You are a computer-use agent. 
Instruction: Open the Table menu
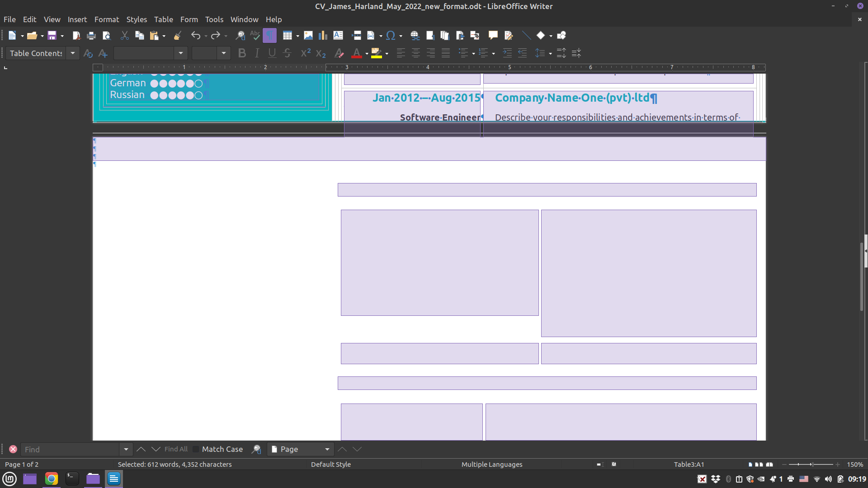click(x=164, y=19)
